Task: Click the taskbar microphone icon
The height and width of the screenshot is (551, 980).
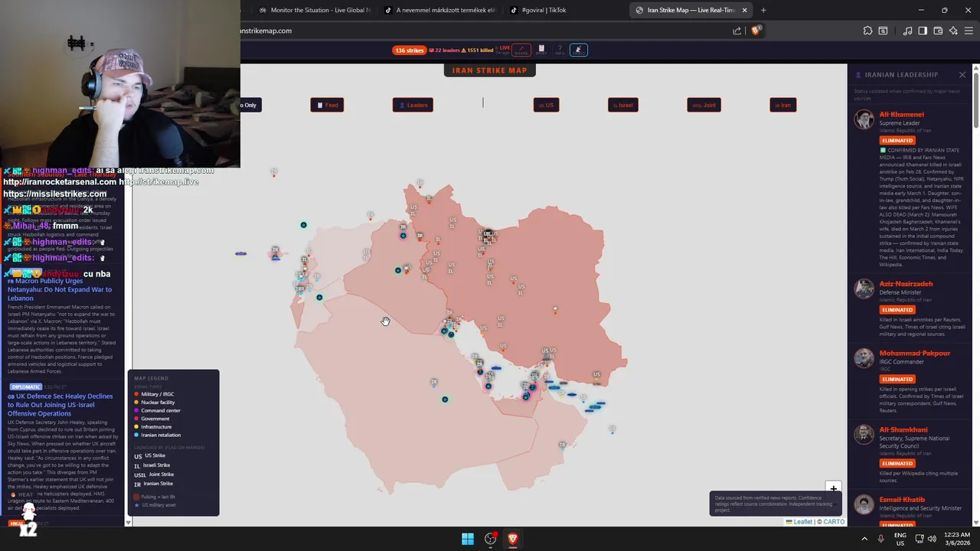Action: [x=880, y=539]
